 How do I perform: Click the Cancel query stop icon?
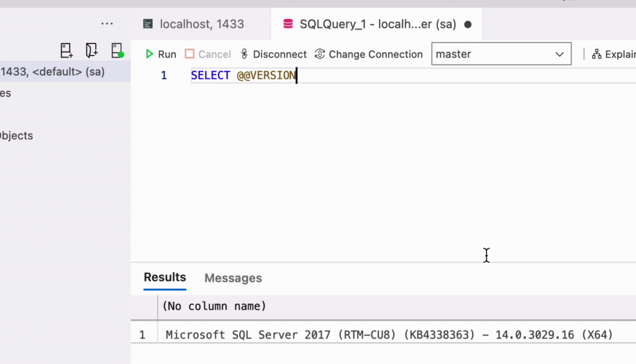coord(189,54)
